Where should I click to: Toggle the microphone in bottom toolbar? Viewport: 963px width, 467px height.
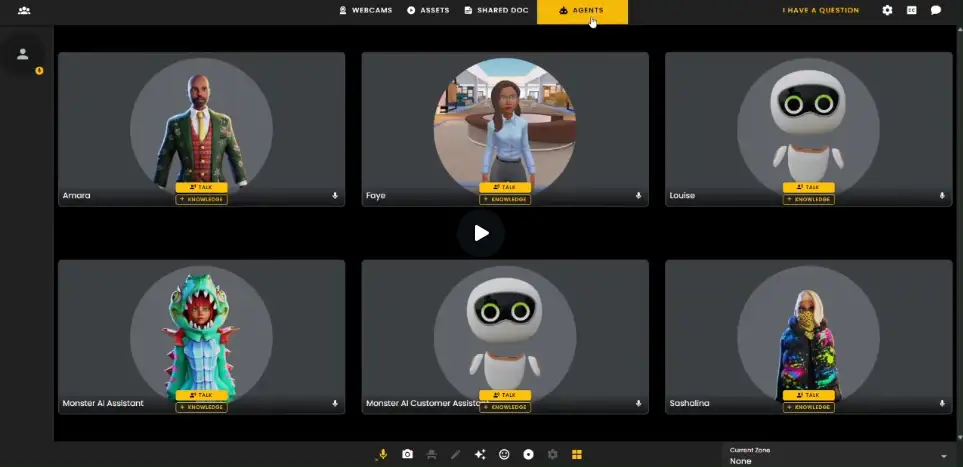coord(383,454)
